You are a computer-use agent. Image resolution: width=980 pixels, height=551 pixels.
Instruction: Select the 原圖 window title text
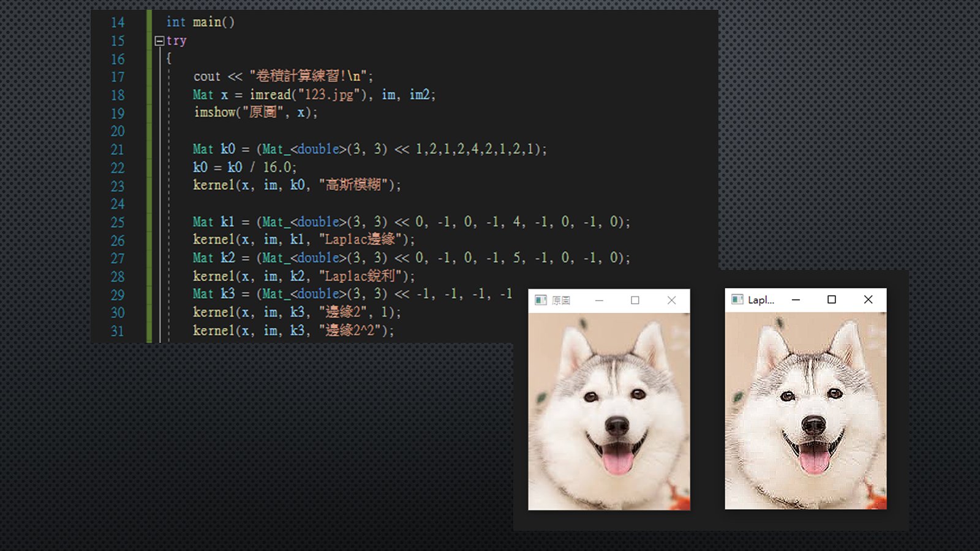[561, 300]
